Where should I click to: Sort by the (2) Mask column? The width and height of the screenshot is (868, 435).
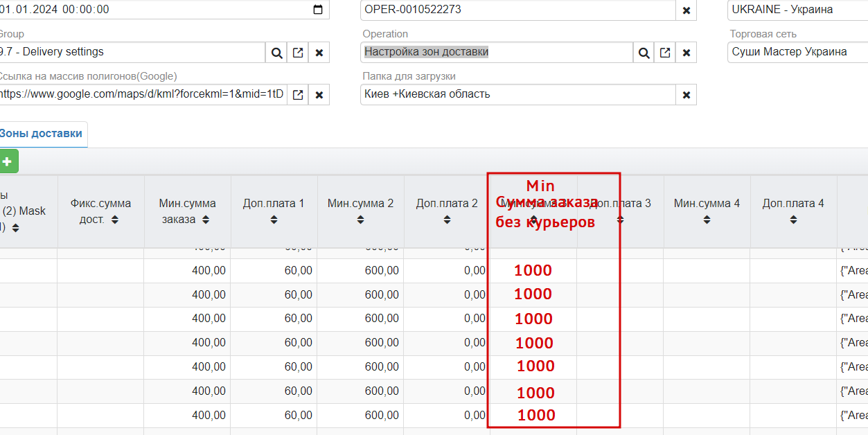pos(15,228)
